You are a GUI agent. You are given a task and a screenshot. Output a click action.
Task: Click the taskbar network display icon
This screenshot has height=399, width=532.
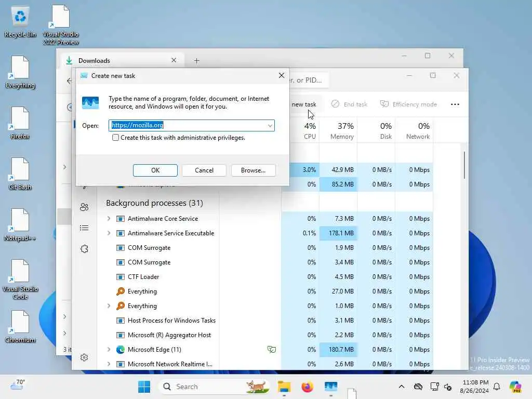click(x=434, y=387)
